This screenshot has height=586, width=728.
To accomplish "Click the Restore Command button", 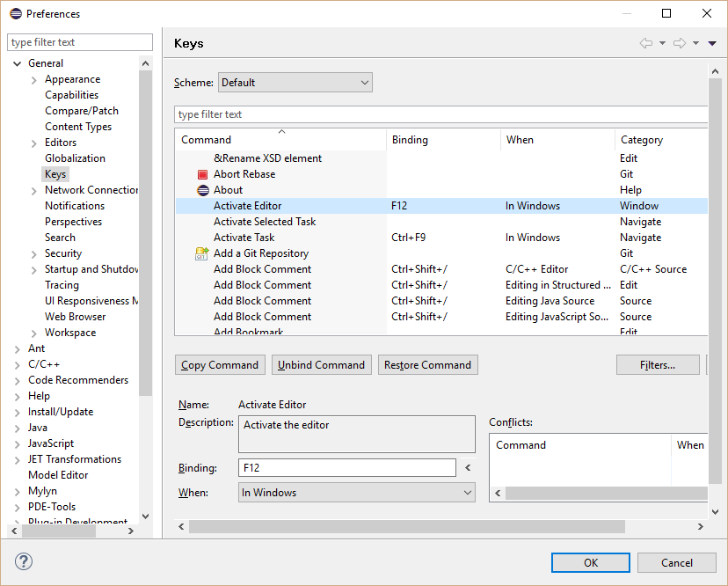I will coord(427,365).
